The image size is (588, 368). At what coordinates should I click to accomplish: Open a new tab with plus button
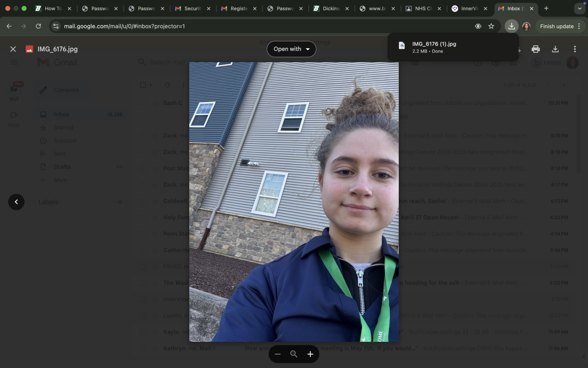click(546, 8)
